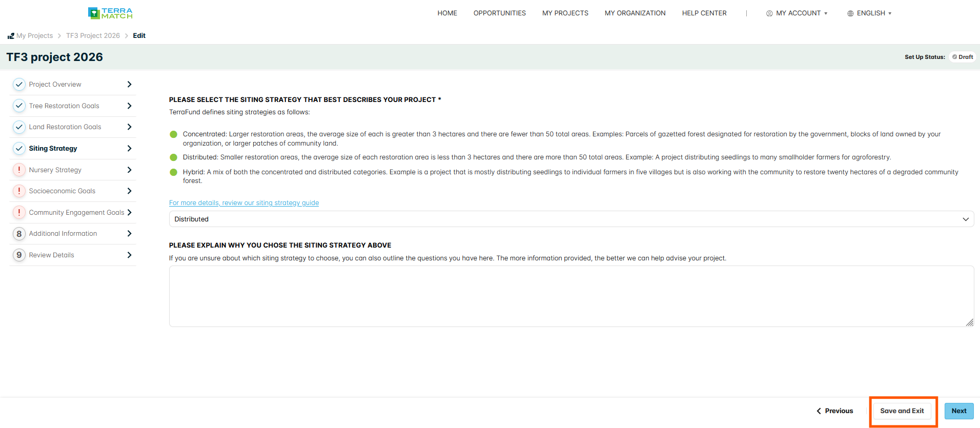Click the step 9 number icon
This screenshot has height=428, width=980.
19,255
